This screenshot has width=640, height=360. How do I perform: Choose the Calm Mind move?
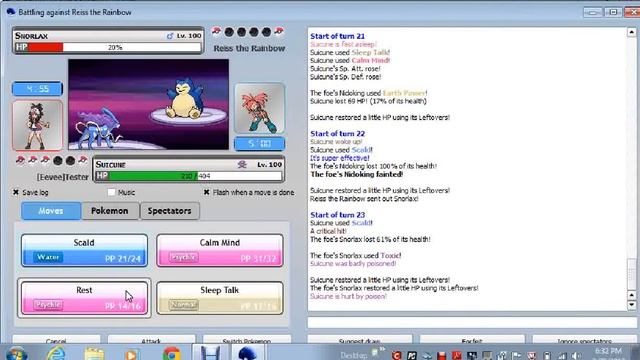coord(220,250)
